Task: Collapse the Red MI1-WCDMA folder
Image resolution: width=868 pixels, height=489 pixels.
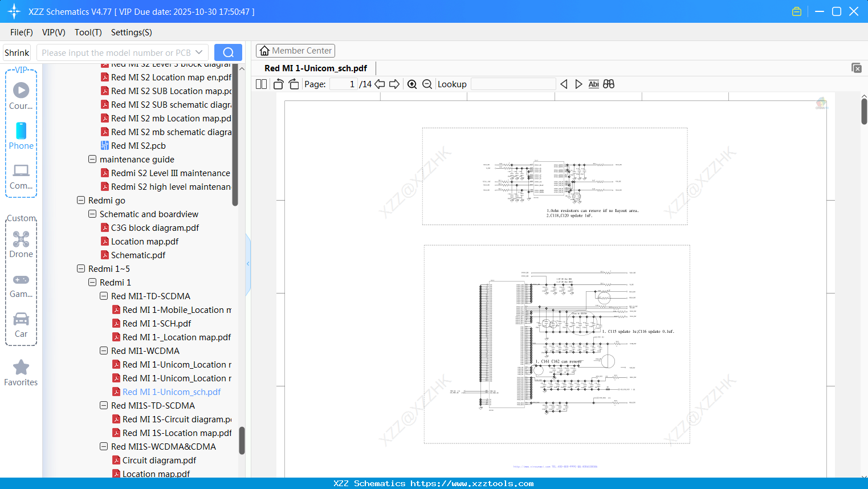Action: pyautogui.click(x=104, y=351)
